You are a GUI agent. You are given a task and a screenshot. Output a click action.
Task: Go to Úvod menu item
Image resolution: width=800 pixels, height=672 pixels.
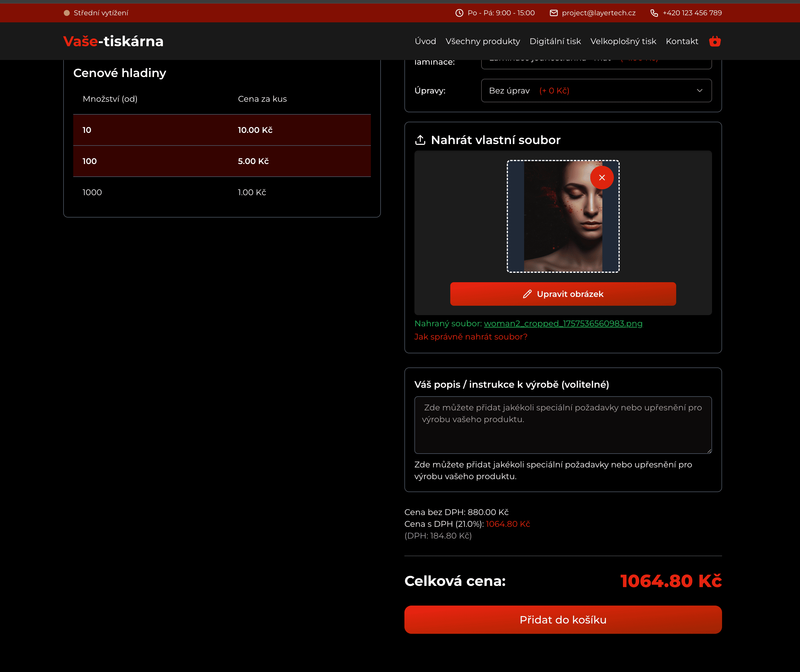pos(425,41)
